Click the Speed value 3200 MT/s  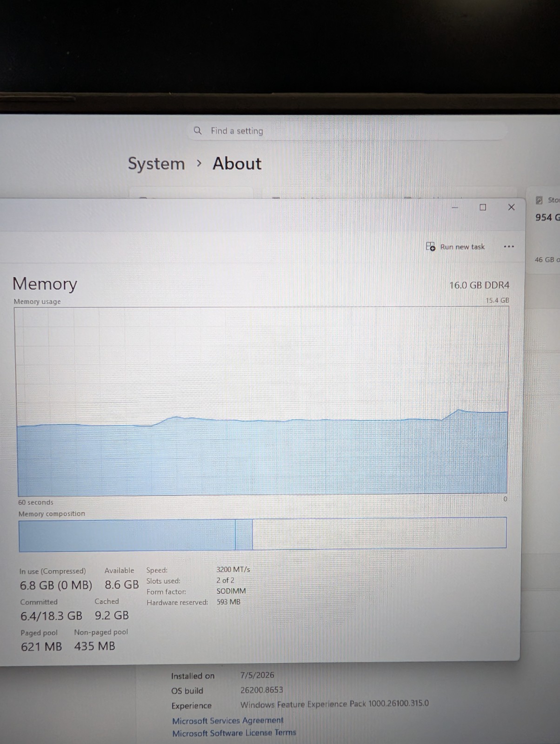point(233,569)
